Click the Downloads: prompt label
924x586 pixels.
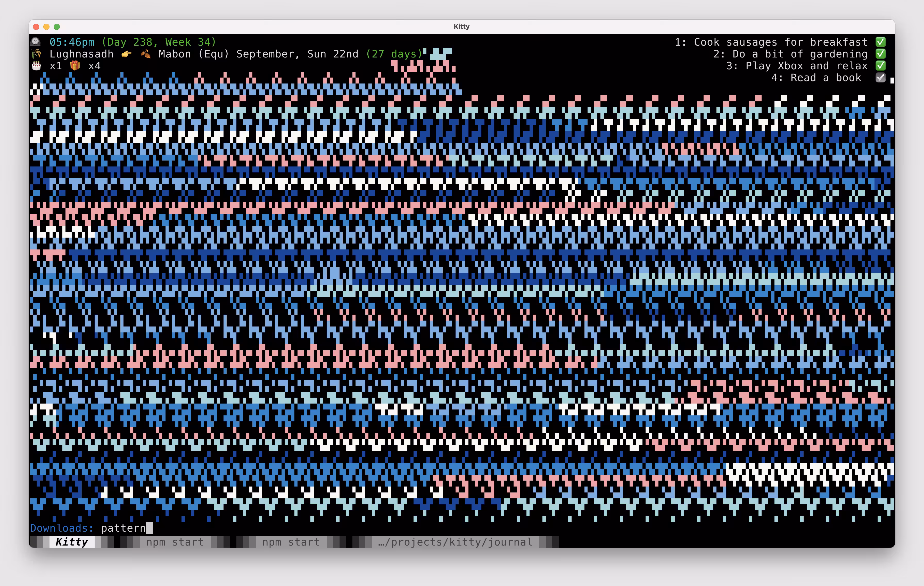(62, 528)
